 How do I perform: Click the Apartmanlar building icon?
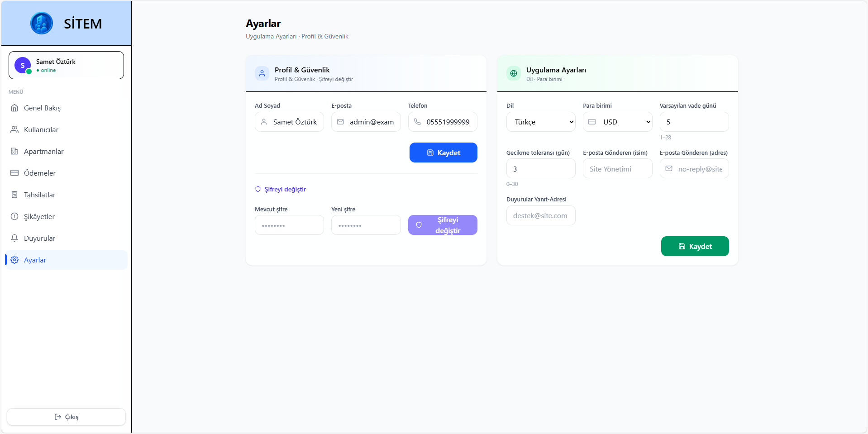[14, 152]
